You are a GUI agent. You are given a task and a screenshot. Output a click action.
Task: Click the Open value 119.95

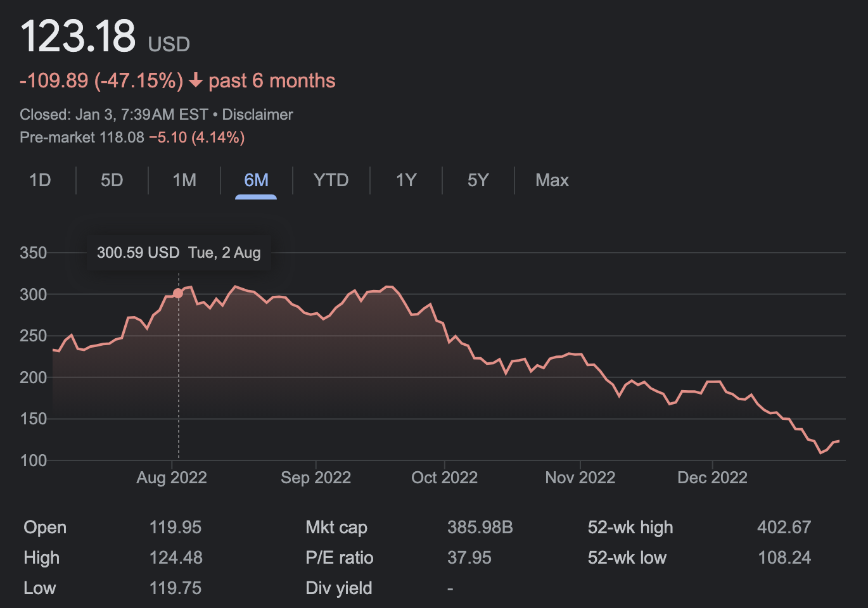[x=176, y=528]
